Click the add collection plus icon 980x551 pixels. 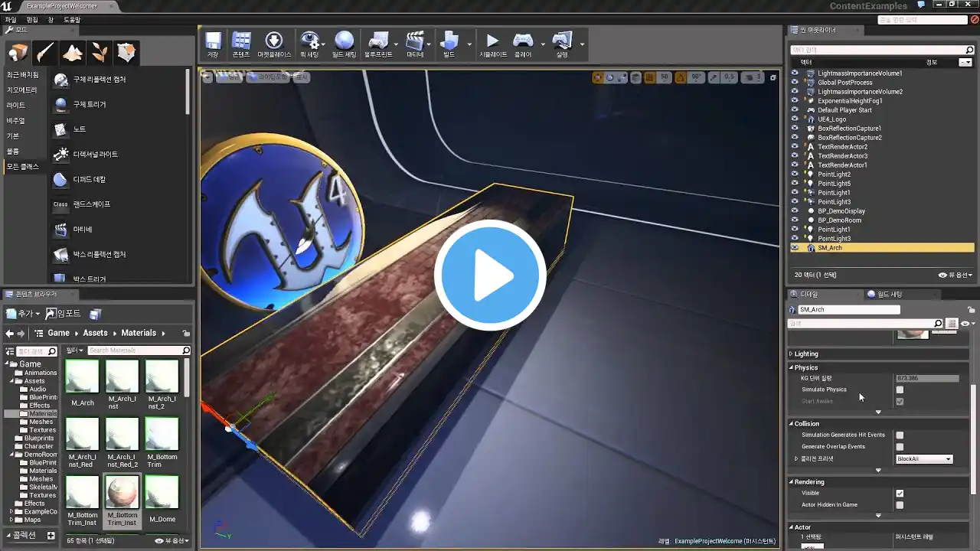51,536
